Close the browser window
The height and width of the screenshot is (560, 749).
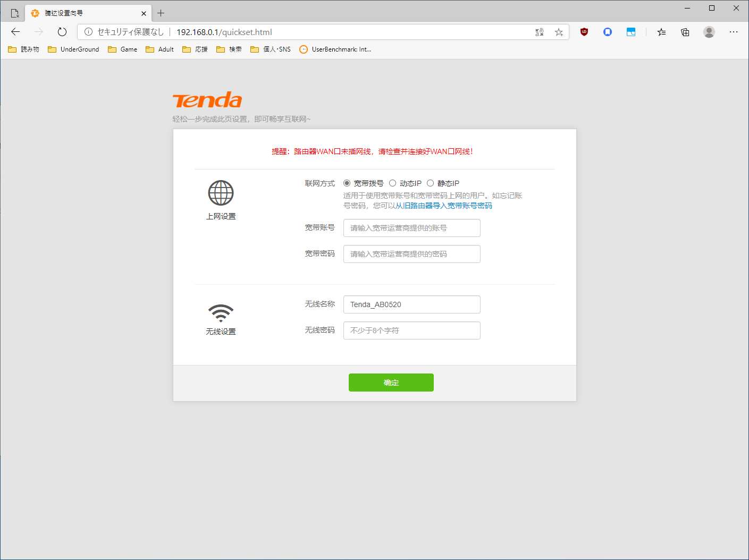tap(736, 8)
